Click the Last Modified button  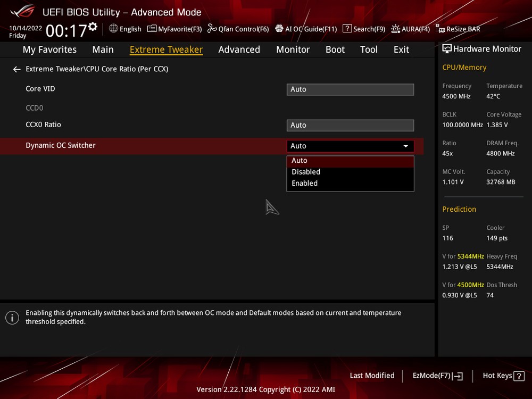[372, 376]
